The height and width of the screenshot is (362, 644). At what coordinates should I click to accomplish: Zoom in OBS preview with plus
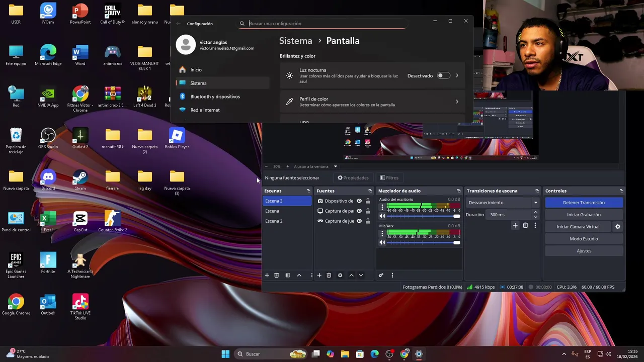coord(288,166)
